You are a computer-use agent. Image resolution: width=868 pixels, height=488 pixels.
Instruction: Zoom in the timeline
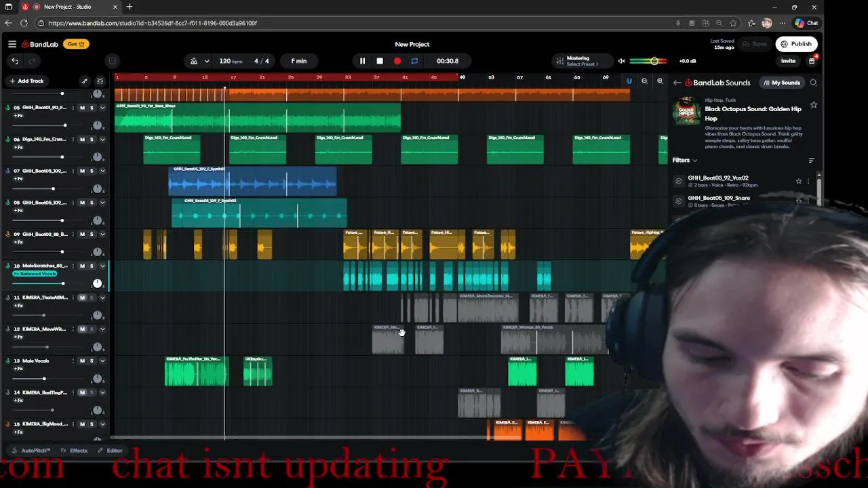pos(660,81)
